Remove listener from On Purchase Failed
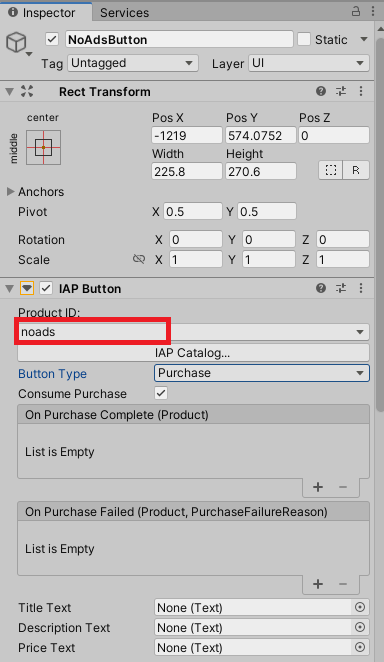Screen dimensions: 384x662 (x=343, y=584)
